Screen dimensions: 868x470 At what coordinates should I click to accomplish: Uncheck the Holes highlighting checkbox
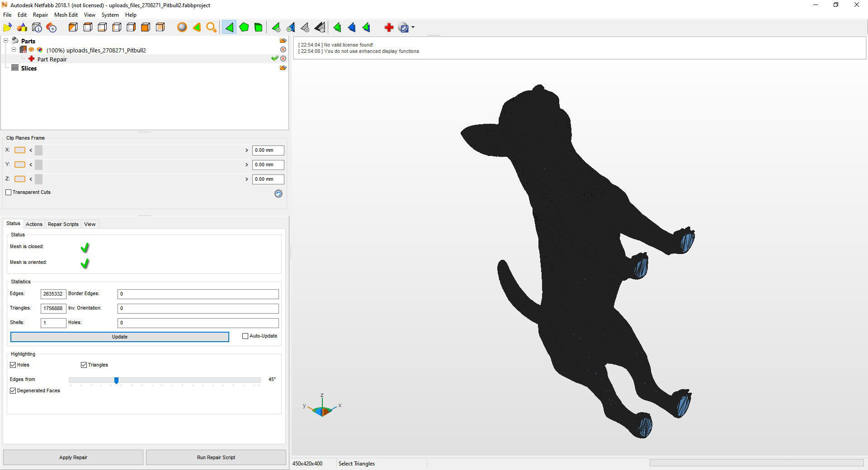13,365
